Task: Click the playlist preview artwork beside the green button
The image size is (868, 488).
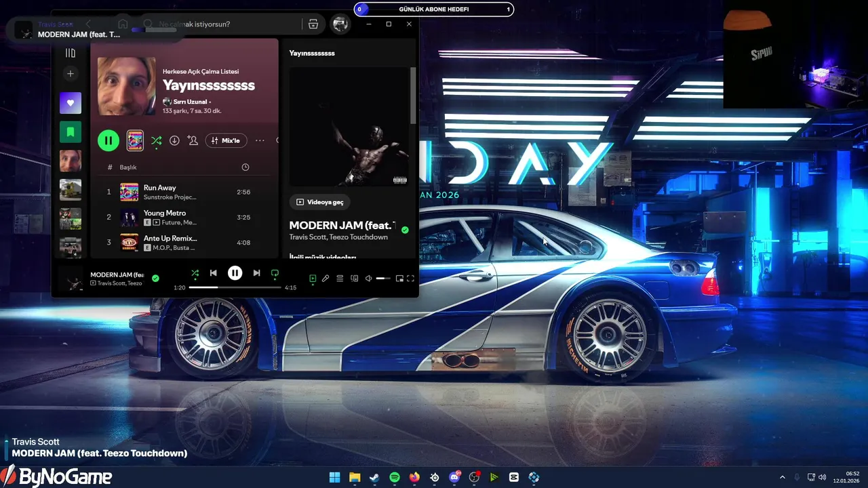Action: click(x=135, y=140)
